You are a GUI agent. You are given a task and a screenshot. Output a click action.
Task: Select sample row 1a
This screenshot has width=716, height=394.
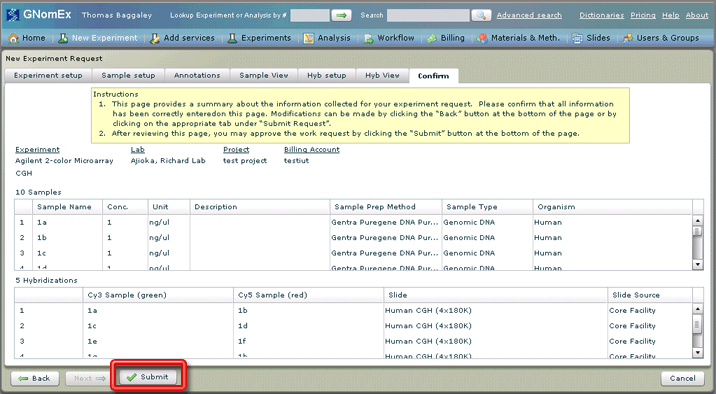[353, 222]
